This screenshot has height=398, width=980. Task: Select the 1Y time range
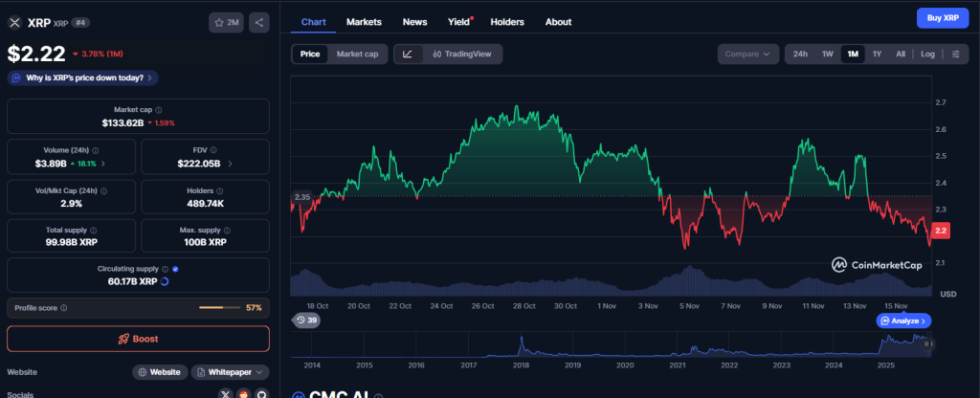(x=877, y=55)
